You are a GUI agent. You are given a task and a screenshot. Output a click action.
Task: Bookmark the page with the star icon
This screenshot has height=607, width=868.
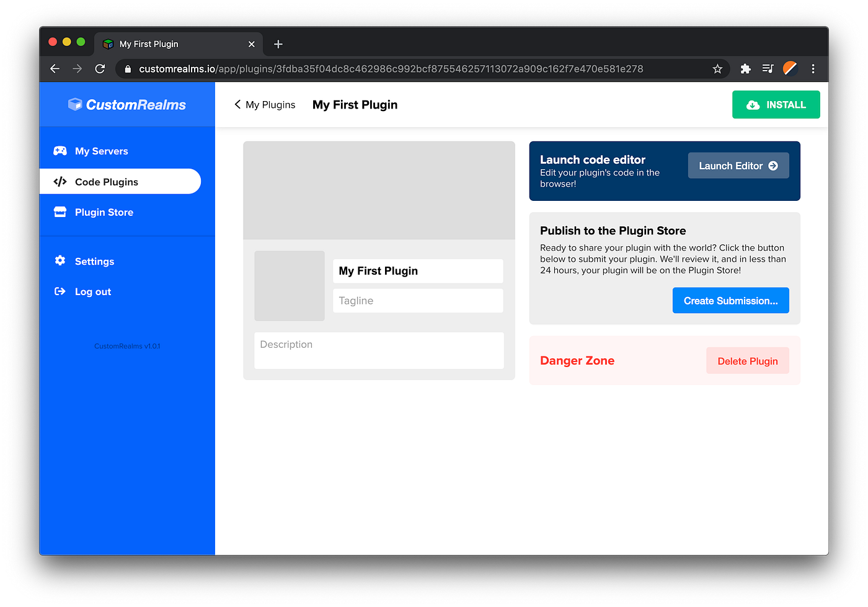[717, 69]
